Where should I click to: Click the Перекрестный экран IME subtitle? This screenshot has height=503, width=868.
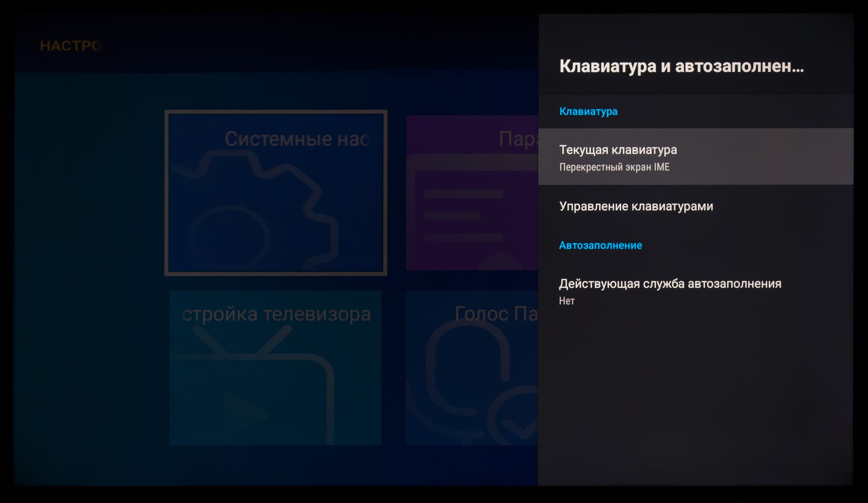[614, 167]
